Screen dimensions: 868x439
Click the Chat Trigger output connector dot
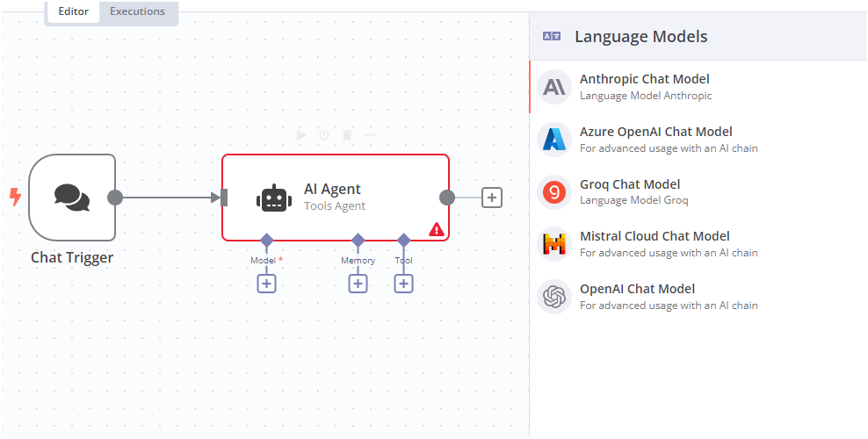[114, 198]
